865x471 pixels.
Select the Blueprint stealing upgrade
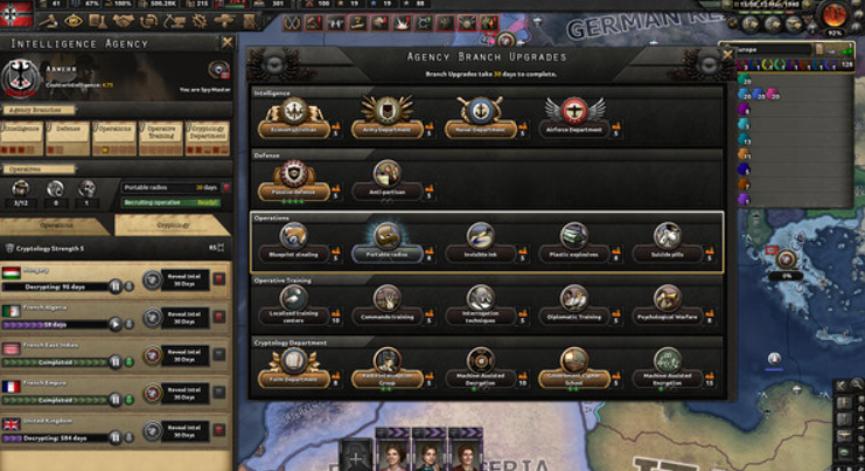(293, 242)
